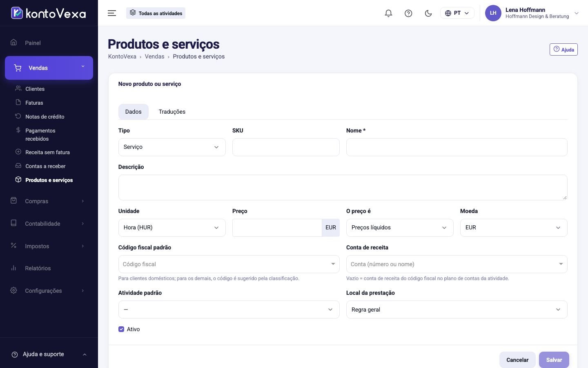Viewport: 588px width, 368px height.
Task: Click the Impostos percent icon
Action: [13, 246]
